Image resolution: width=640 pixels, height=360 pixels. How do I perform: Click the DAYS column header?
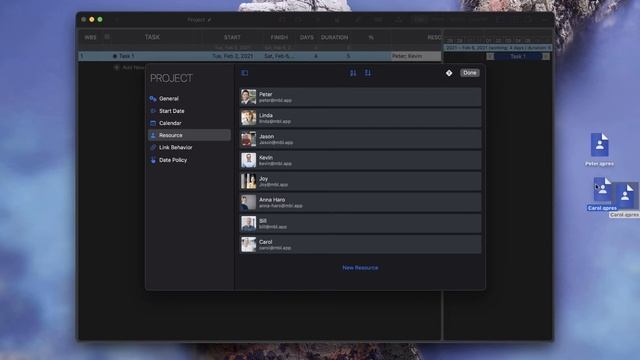tap(307, 37)
